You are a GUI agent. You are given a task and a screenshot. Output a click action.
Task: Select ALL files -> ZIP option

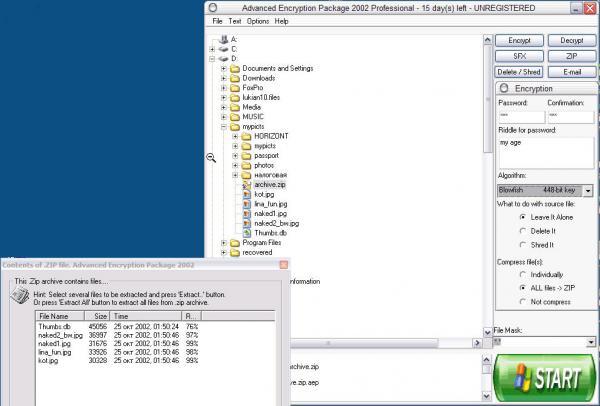pos(523,288)
